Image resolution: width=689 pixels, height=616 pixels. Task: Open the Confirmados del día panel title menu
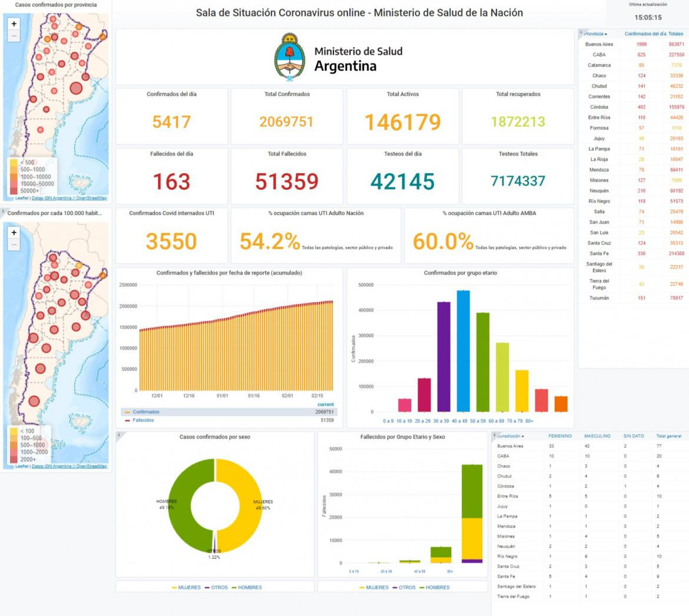tap(171, 94)
